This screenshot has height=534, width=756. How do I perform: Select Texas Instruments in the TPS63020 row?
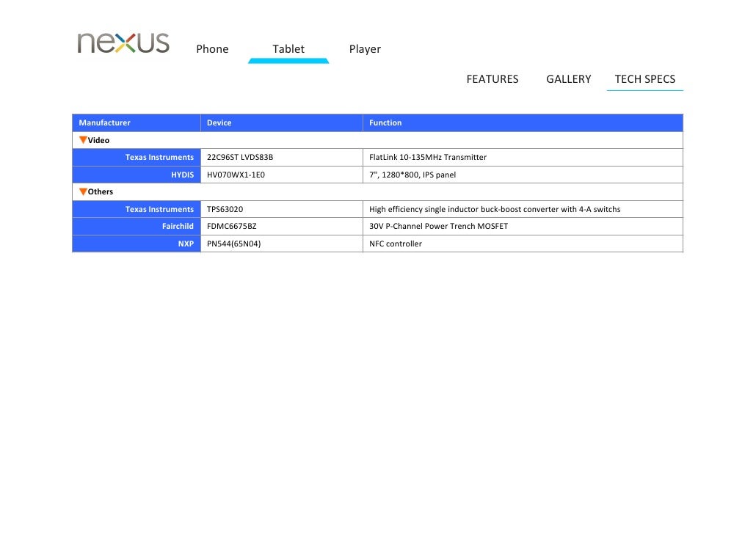tap(137, 209)
